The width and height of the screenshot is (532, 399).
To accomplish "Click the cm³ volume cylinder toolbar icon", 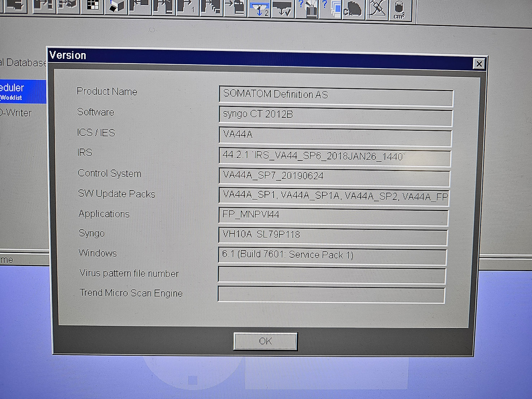I will pos(399,10).
